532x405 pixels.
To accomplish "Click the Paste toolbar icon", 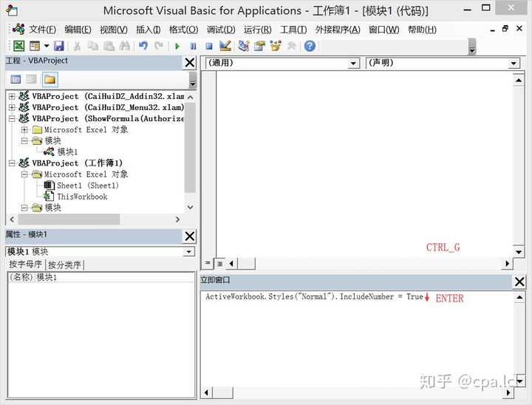I will [109, 46].
